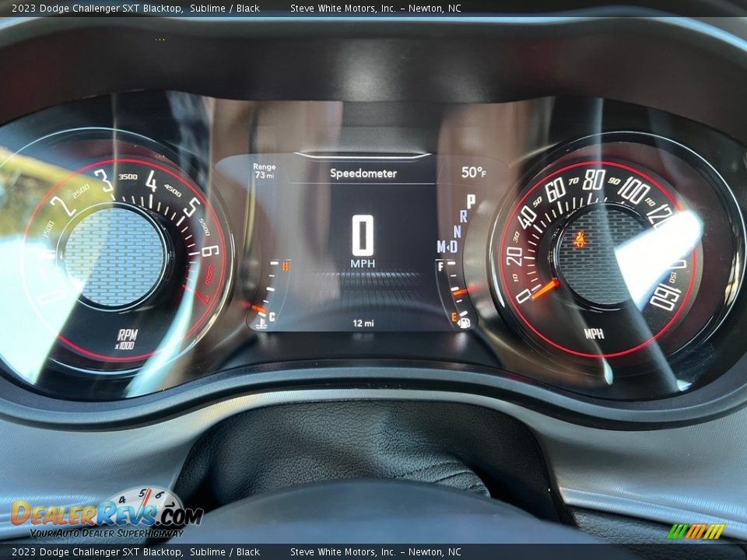Click the R gear indicator

[x=463, y=217]
